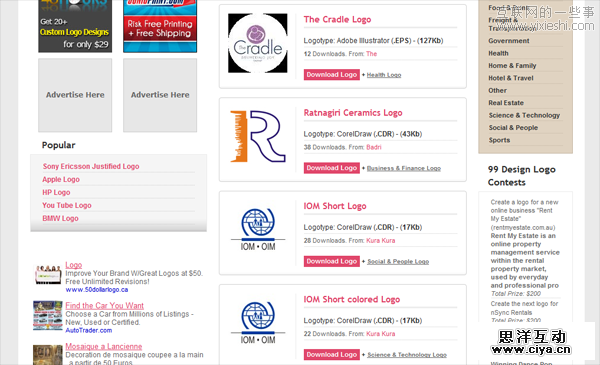600x365 pixels.
Task: Select Home & Family category
Action: point(512,66)
